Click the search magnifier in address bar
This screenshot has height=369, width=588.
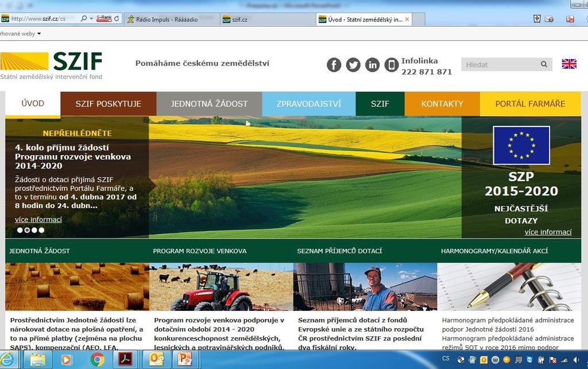[84, 18]
